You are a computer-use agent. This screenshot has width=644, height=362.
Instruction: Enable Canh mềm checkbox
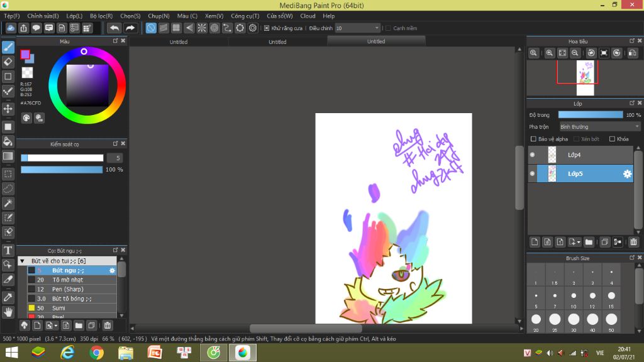pyautogui.click(x=388, y=28)
